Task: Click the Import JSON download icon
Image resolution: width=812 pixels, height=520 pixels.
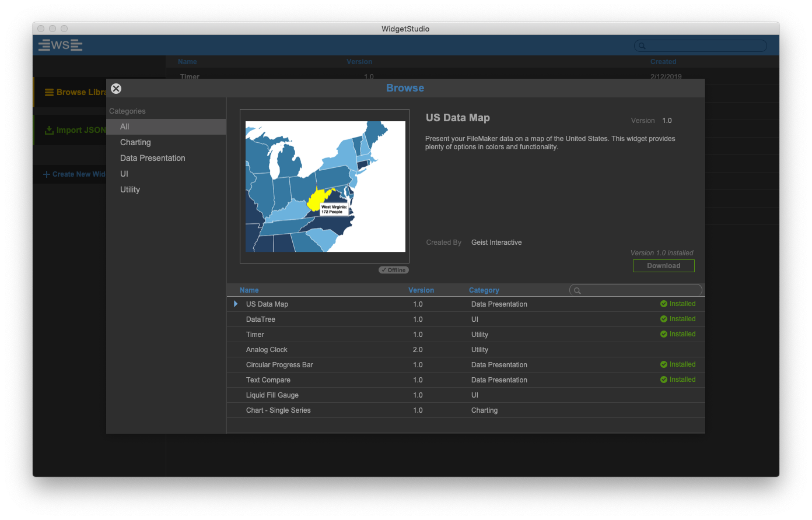Action: pyautogui.click(x=49, y=130)
